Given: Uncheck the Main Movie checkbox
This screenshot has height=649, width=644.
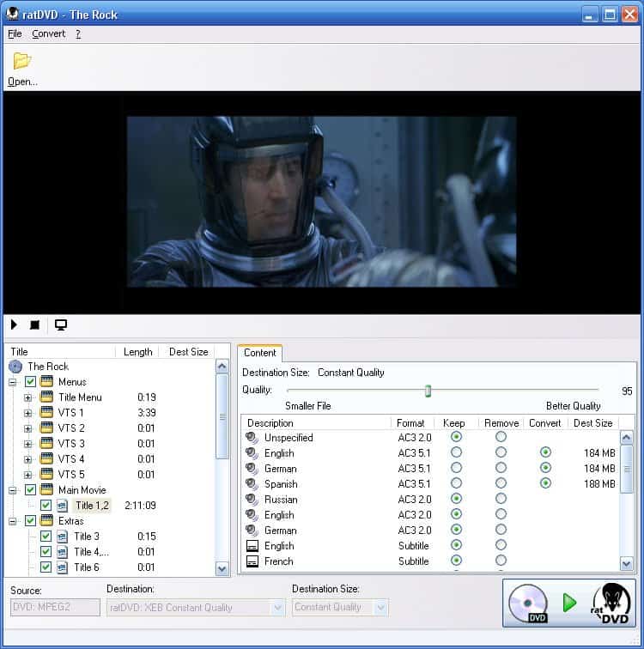Looking at the screenshot, I should coord(31,490).
